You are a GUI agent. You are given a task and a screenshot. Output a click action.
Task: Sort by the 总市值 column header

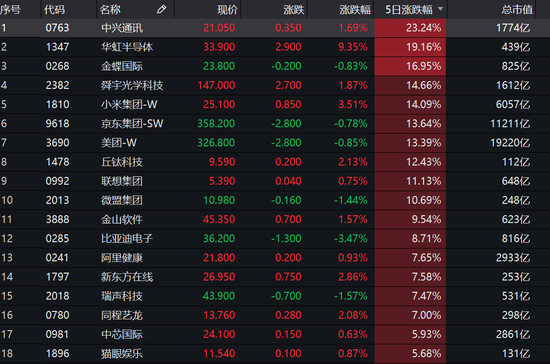(x=517, y=10)
